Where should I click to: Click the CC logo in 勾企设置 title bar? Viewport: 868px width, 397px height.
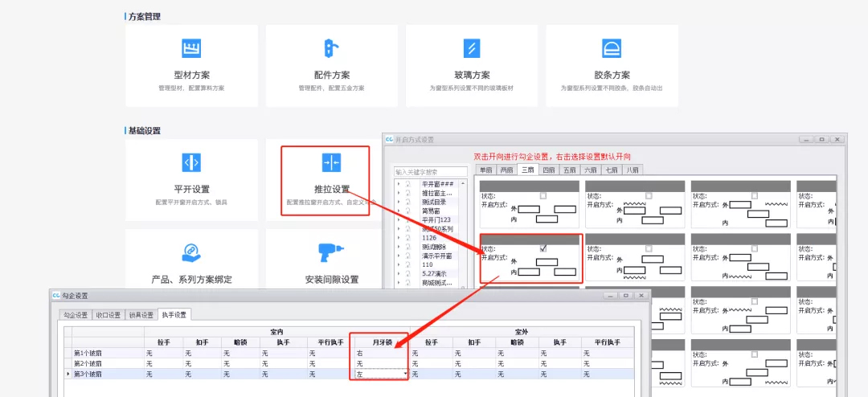[56, 296]
